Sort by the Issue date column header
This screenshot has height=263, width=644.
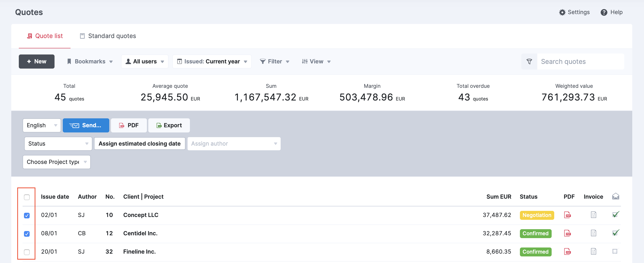click(55, 197)
